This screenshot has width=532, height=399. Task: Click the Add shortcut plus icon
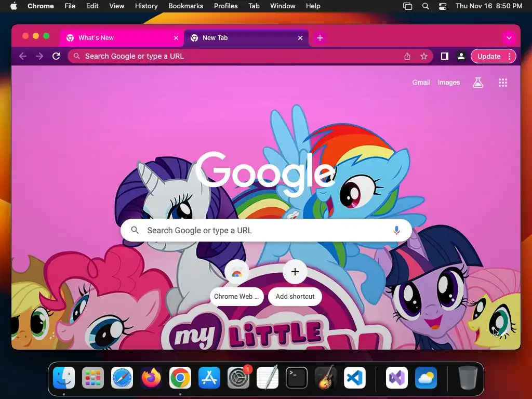(295, 272)
